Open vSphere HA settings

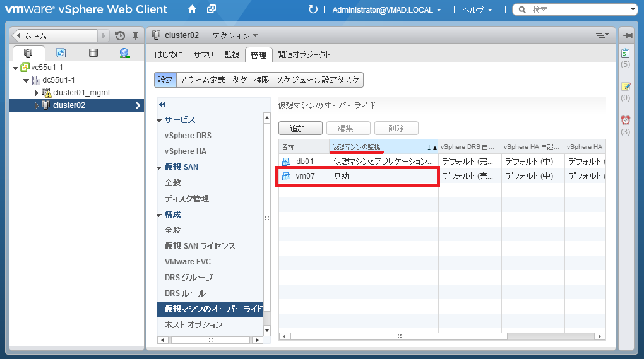[186, 151]
